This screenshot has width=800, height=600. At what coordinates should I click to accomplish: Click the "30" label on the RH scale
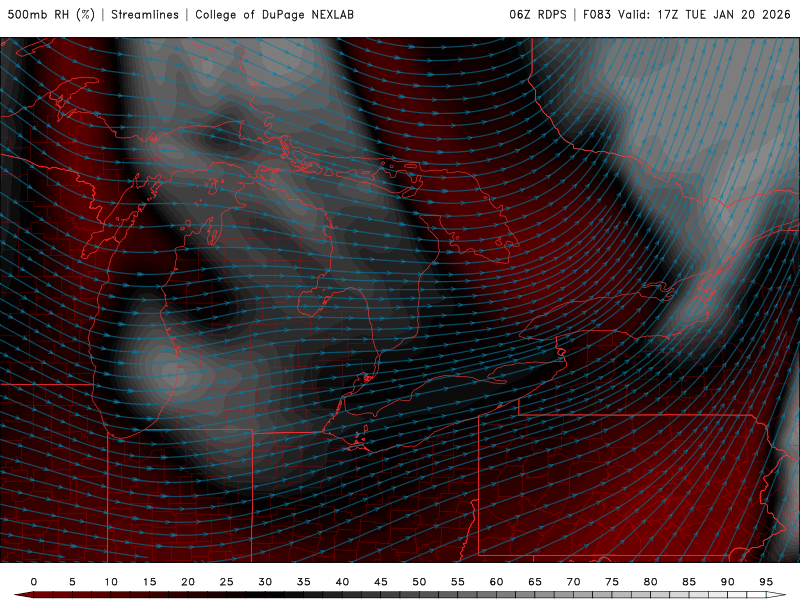click(265, 582)
